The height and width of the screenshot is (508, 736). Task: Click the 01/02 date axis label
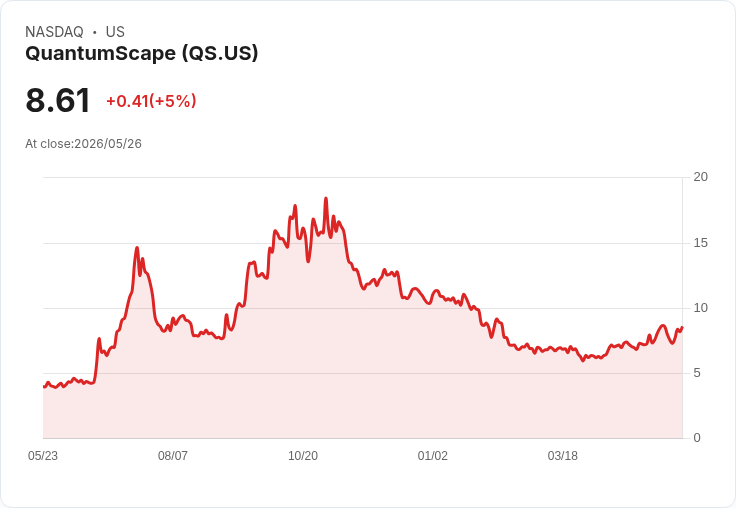[432, 455]
